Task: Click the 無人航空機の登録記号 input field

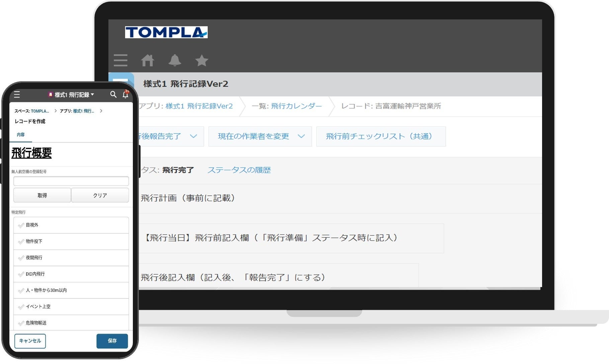Action: (x=71, y=181)
